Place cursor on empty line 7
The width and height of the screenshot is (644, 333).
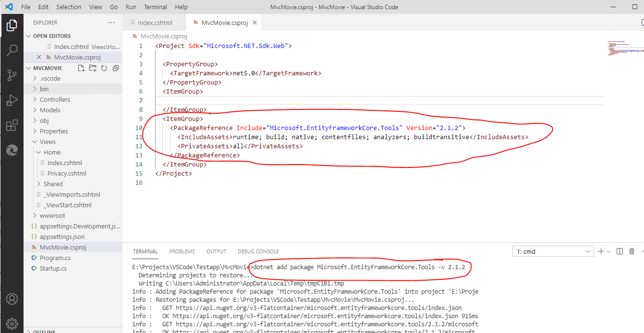pyautogui.click(x=379, y=100)
